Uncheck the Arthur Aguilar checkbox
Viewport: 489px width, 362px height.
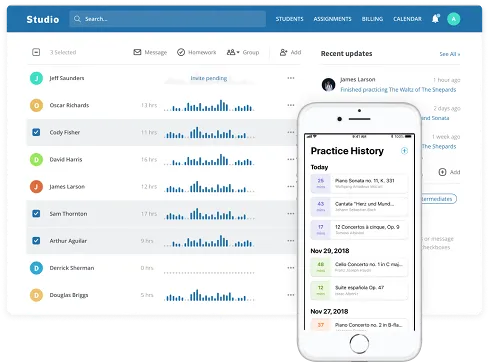tap(36, 241)
